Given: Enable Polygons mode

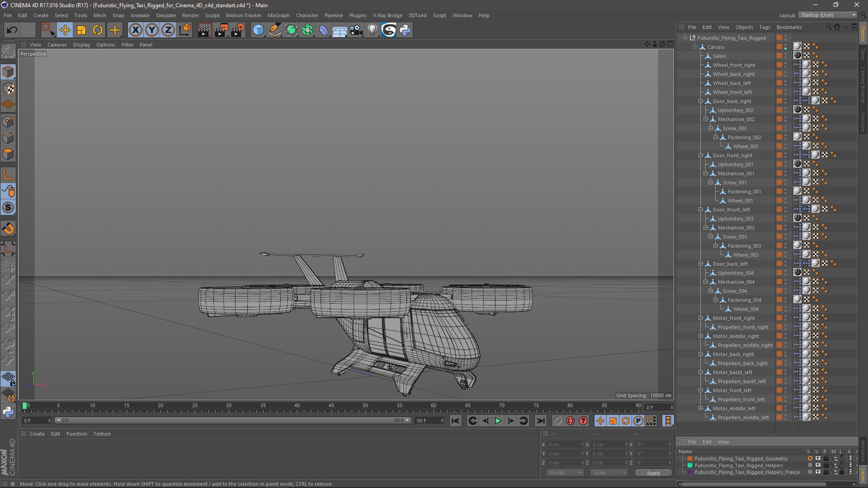Looking at the screenshot, I should (8, 154).
